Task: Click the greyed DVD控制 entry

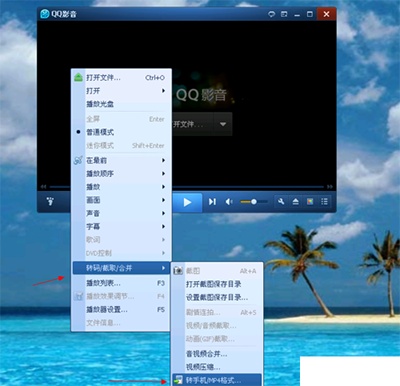Action: click(x=121, y=253)
